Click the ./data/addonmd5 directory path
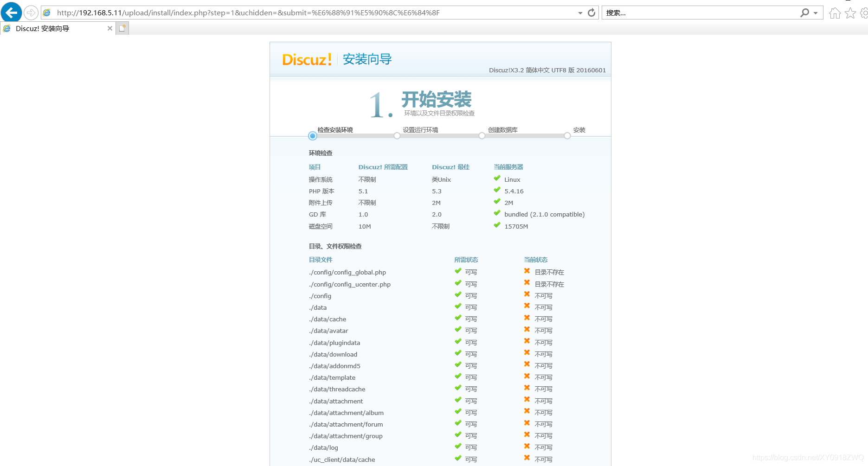This screenshot has width=868, height=466. 334,366
